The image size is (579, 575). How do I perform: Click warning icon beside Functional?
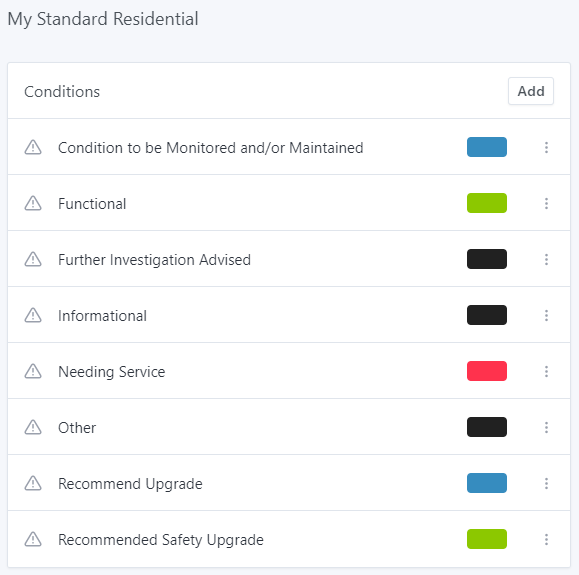pyautogui.click(x=33, y=203)
